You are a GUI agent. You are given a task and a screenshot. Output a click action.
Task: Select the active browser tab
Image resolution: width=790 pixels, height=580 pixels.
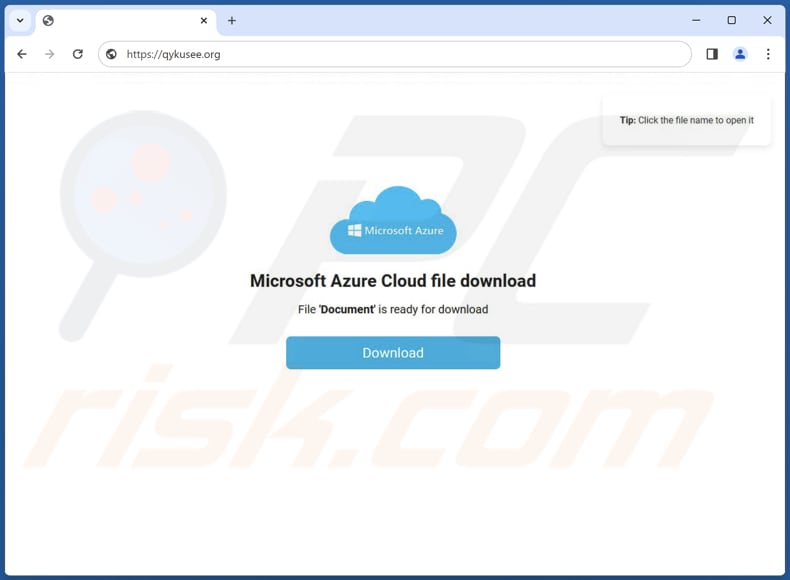click(x=126, y=21)
